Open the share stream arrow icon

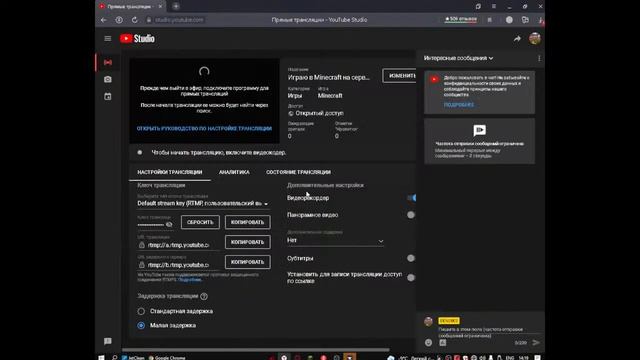click(517, 38)
